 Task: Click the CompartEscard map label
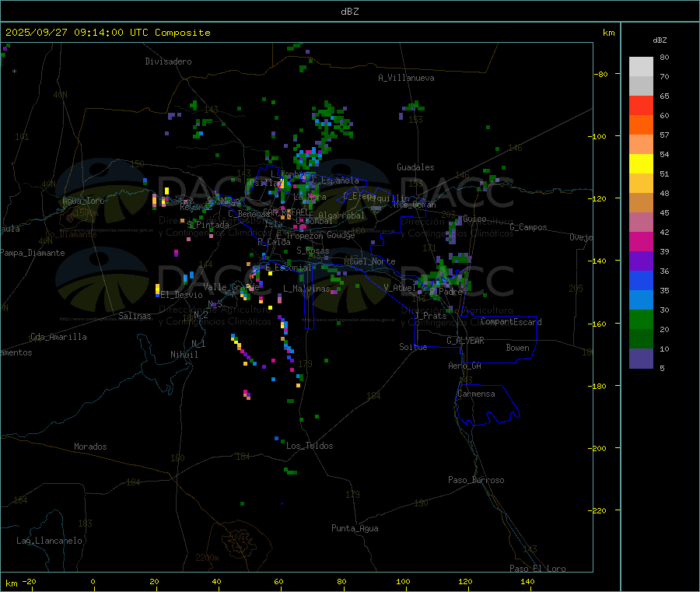click(512, 322)
